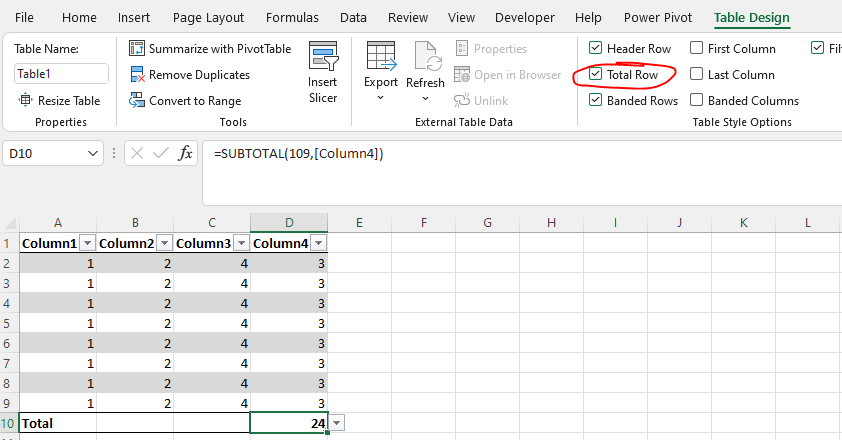Image resolution: width=842 pixels, height=440 pixels.
Task: Click the greyed Properties icon
Action: coord(462,48)
